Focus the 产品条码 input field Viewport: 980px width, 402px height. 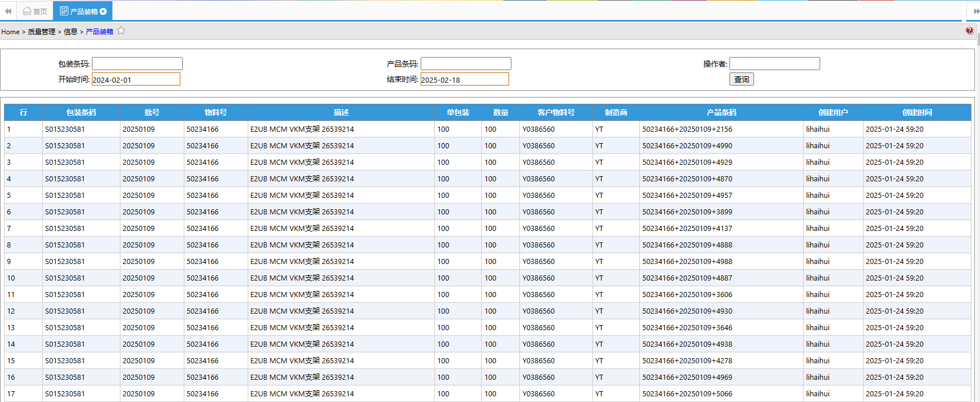[466, 64]
